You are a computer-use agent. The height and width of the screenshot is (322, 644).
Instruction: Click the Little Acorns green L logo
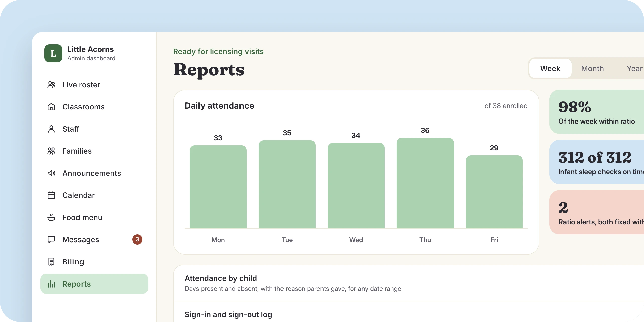coord(53,53)
